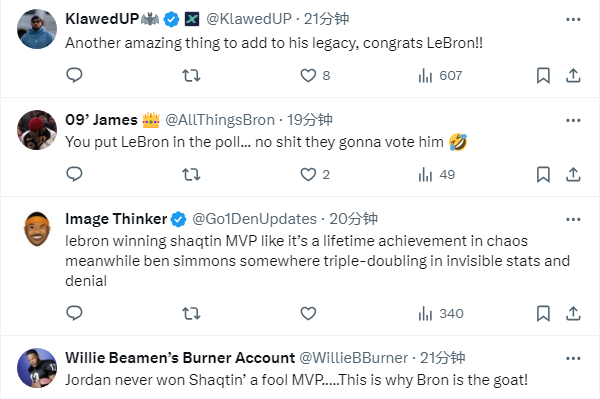The width and height of the screenshot is (600, 399).
Task: Like KlawedUP's tweet with 8 likes
Action: 315,75
